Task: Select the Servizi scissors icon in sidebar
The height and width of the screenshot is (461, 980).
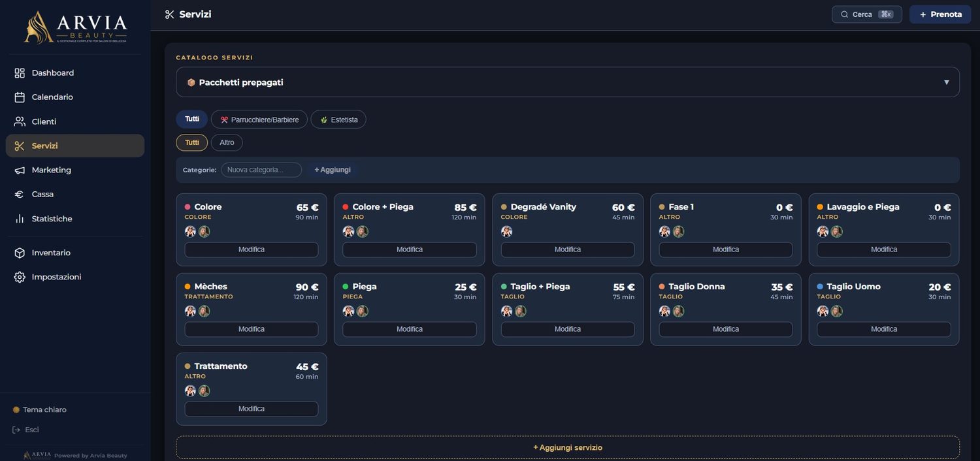Action: tap(20, 146)
